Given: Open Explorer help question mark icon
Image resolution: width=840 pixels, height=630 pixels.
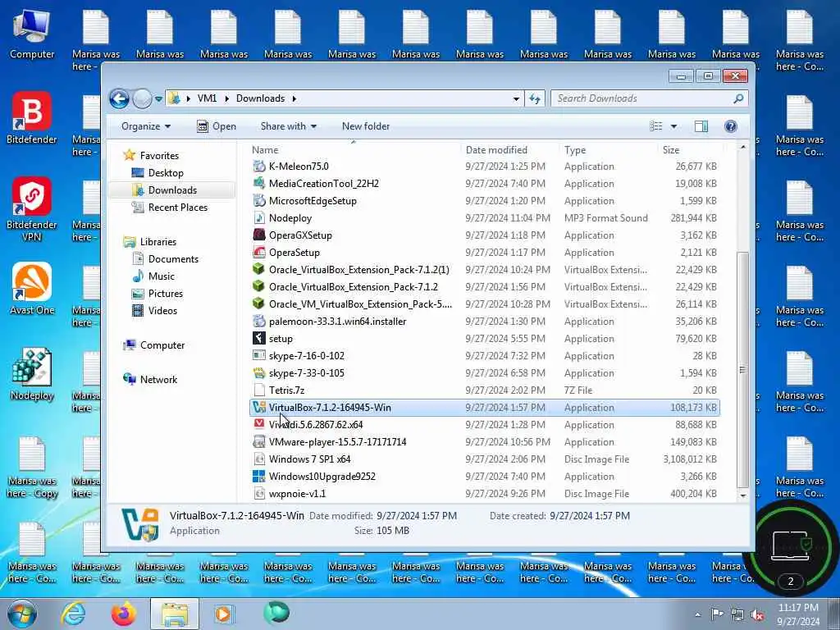Looking at the screenshot, I should pyautogui.click(x=730, y=126).
